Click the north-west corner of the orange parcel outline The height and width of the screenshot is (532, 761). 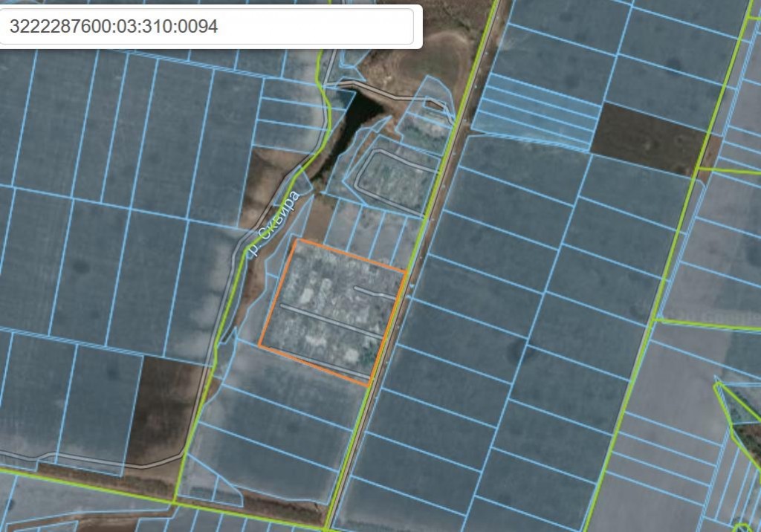tap(296, 239)
